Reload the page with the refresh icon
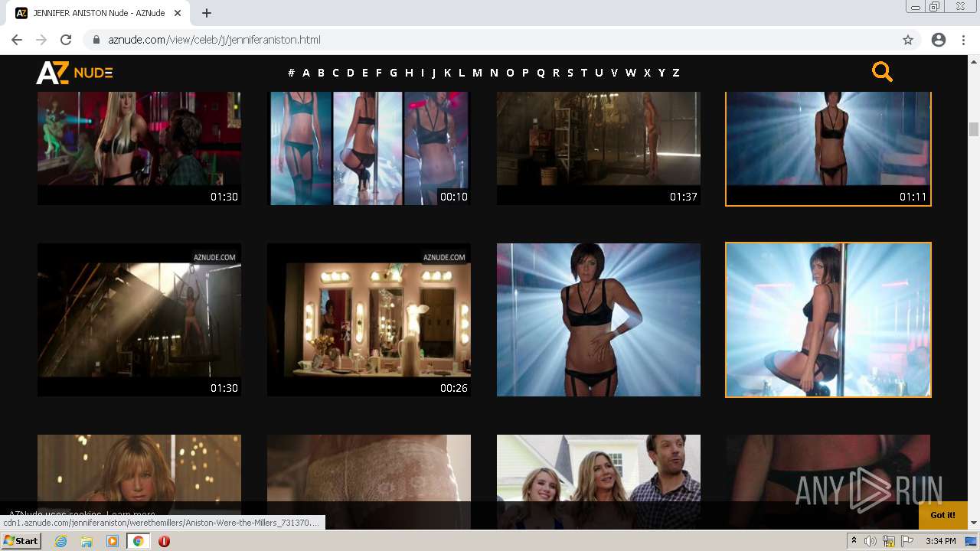The image size is (980, 551). pyautogui.click(x=66, y=40)
